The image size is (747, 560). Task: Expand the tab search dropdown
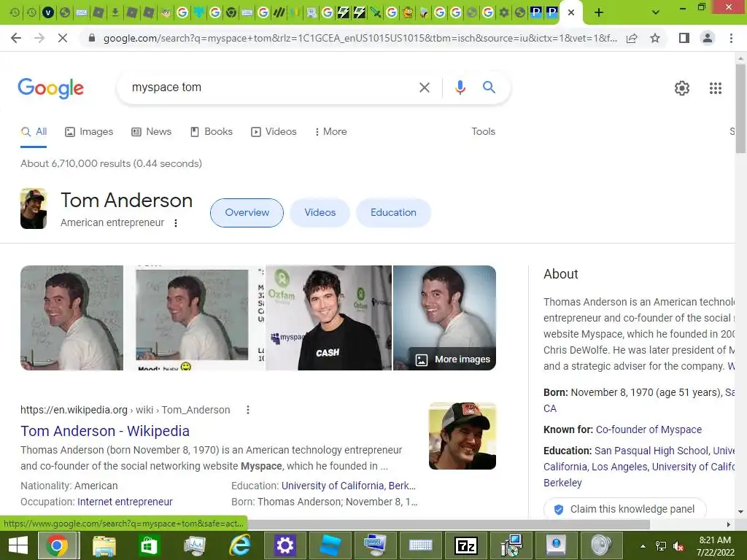(x=656, y=12)
